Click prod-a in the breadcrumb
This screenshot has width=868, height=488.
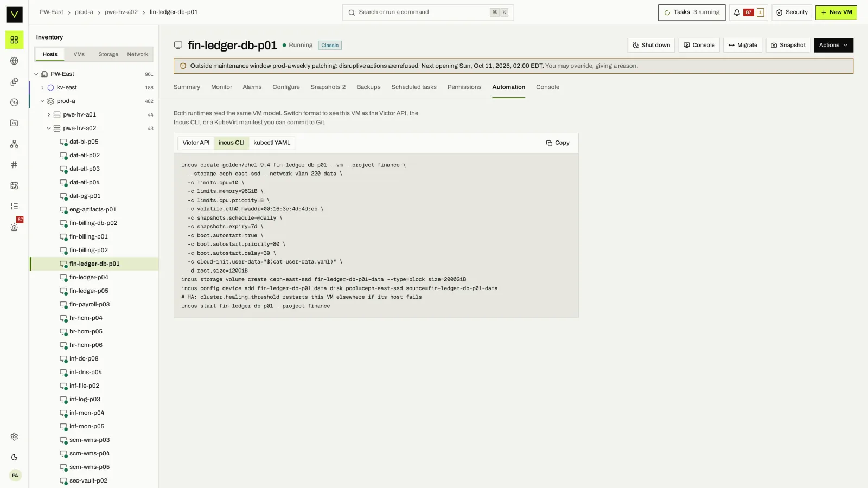tap(84, 12)
